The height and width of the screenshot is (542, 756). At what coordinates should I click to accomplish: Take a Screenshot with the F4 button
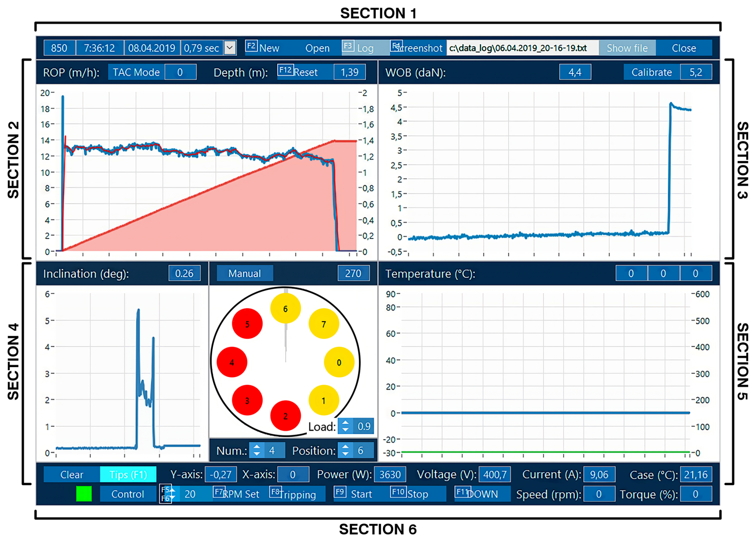[418, 48]
